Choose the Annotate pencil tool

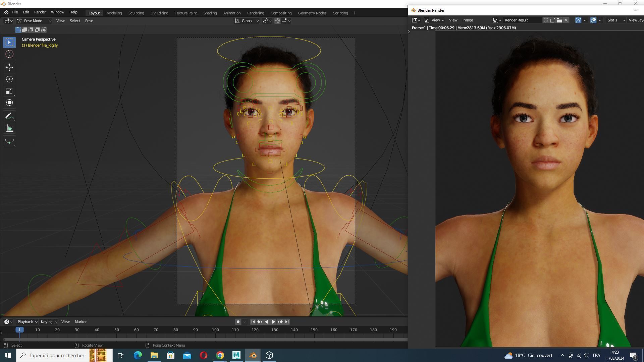point(9,116)
